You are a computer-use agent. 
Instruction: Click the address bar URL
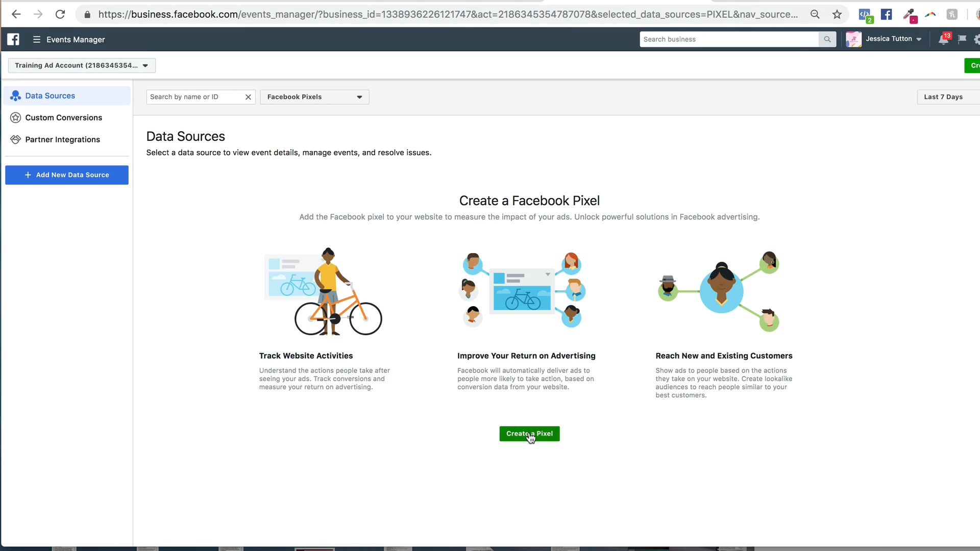448,14
